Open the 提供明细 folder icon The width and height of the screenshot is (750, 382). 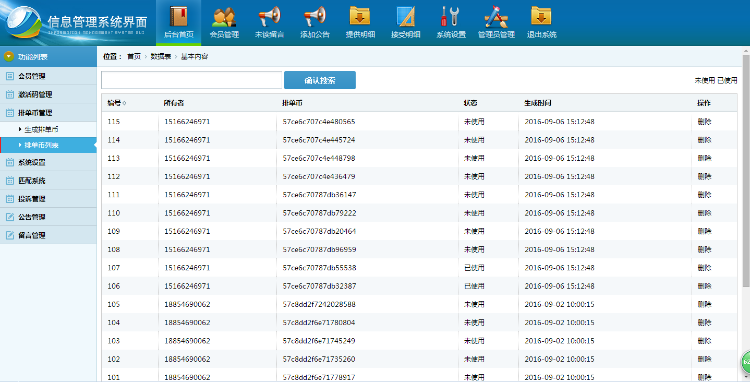(360, 16)
